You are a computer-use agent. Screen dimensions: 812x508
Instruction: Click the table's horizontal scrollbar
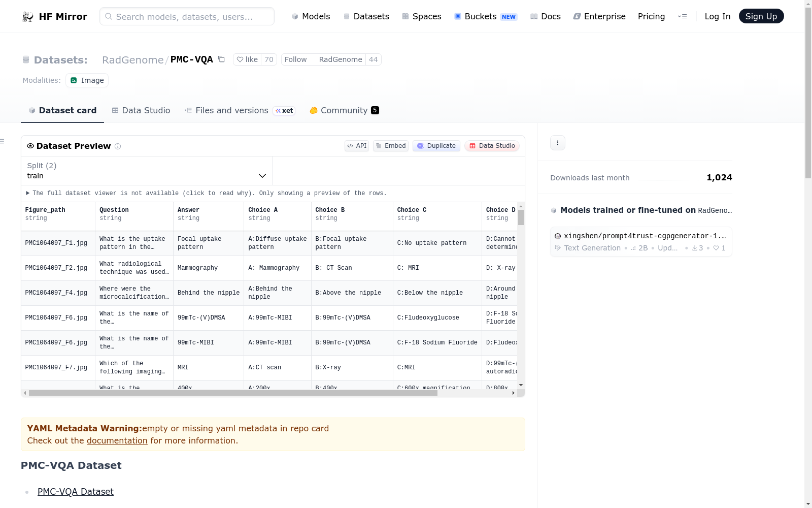[233, 393]
